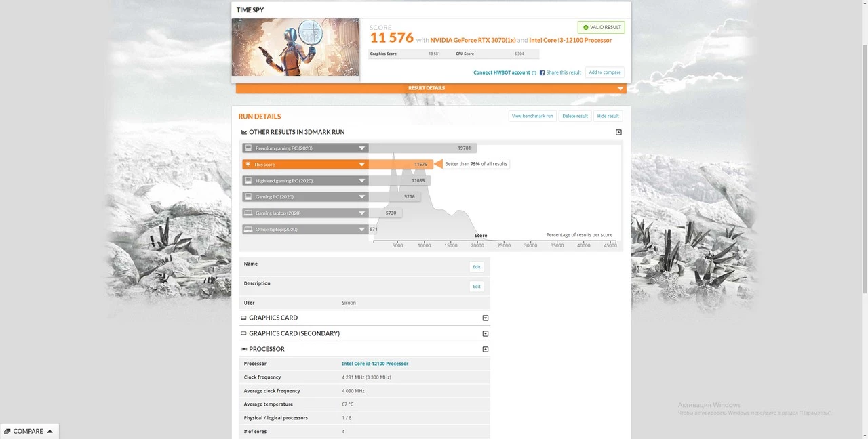Click the CPU Score value 6 304

point(519,54)
